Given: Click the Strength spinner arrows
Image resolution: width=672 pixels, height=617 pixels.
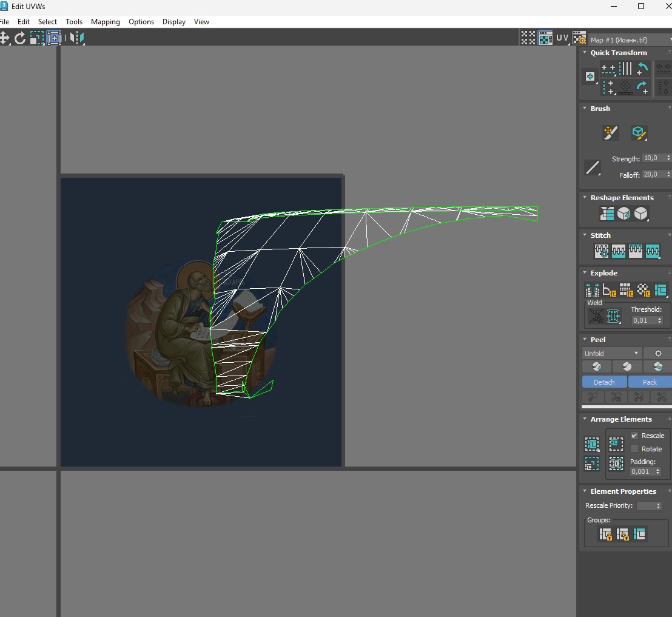Looking at the screenshot, I should pos(668,158).
